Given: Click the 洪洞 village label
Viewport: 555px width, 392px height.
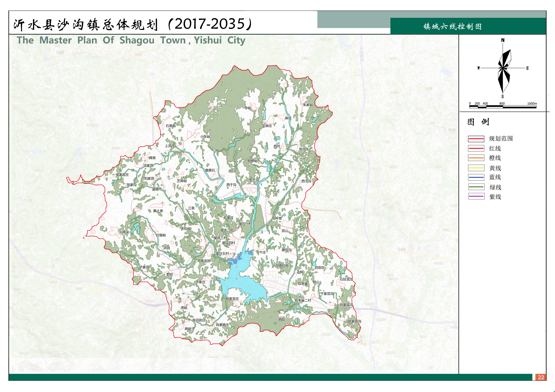Looking at the screenshot, I should (x=167, y=248).
